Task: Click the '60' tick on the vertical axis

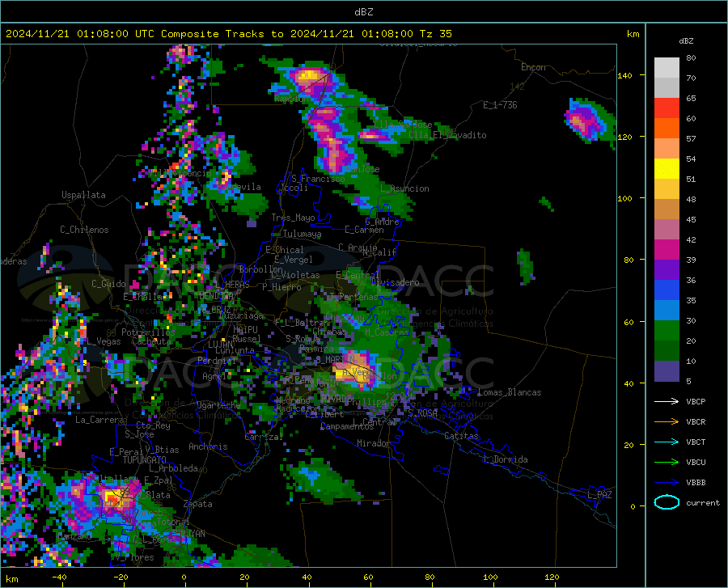Action: (629, 322)
